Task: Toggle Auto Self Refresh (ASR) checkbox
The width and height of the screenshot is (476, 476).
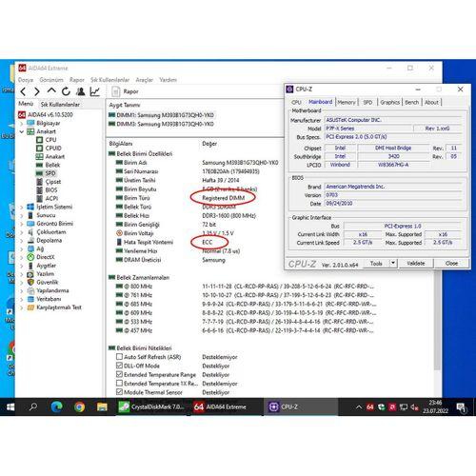Action: tap(119, 357)
